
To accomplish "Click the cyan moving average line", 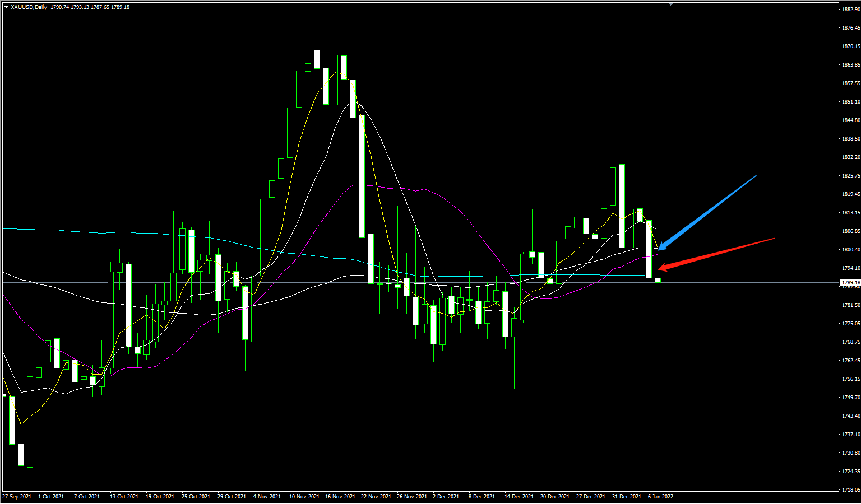I will pos(112,232).
